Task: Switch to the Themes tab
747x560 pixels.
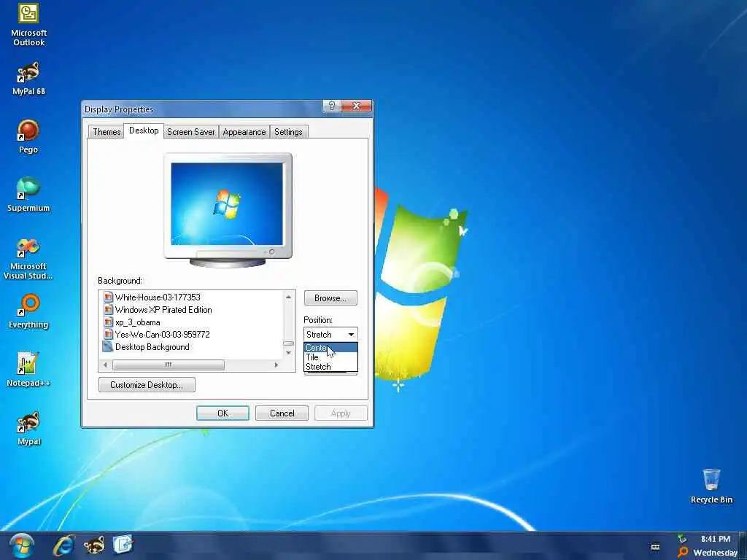Action: tap(107, 132)
